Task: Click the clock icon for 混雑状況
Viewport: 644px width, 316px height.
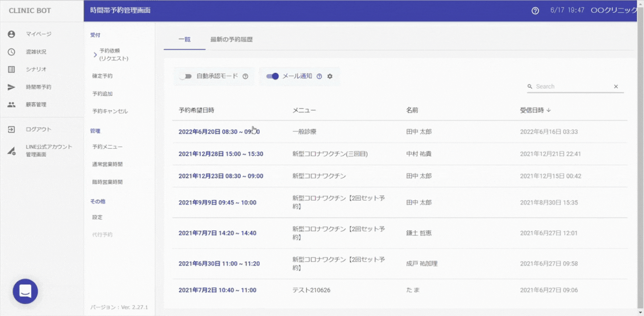Action: point(11,52)
